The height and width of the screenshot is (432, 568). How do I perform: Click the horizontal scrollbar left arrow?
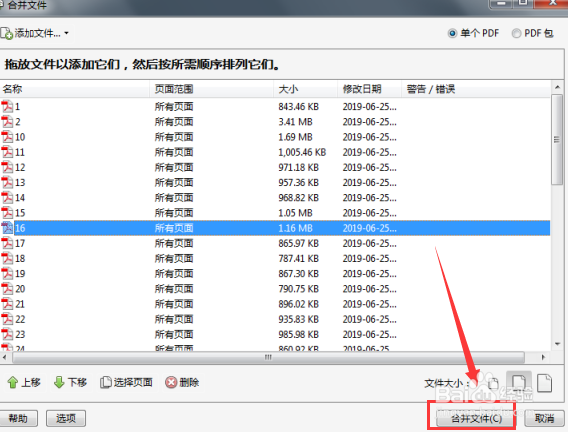5,357
